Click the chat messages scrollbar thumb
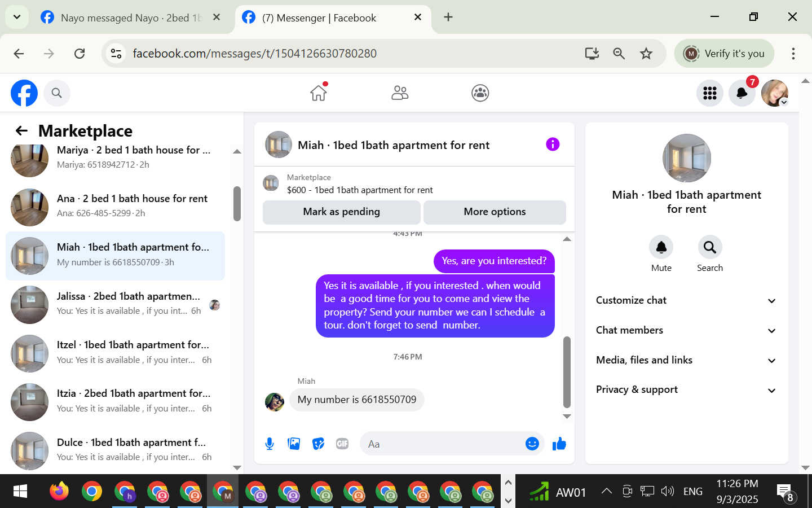This screenshot has height=508, width=812. pyautogui.click(x=567, y=372)
